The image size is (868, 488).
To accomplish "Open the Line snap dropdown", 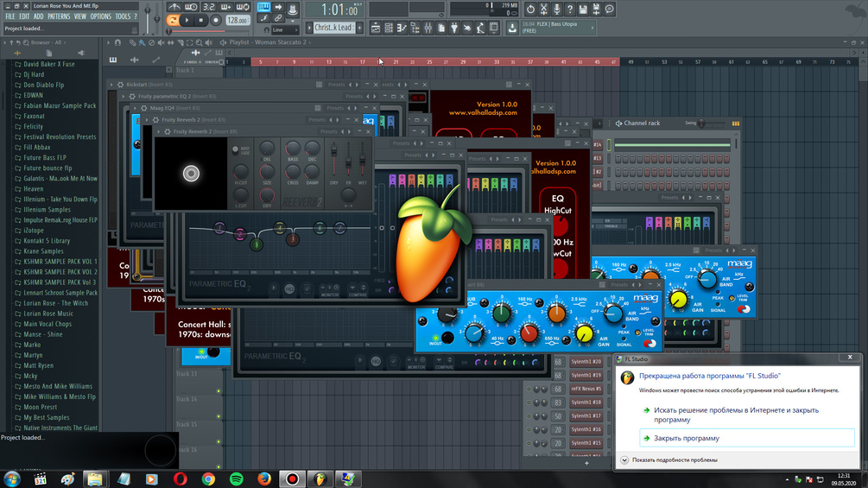I will 285,30.
